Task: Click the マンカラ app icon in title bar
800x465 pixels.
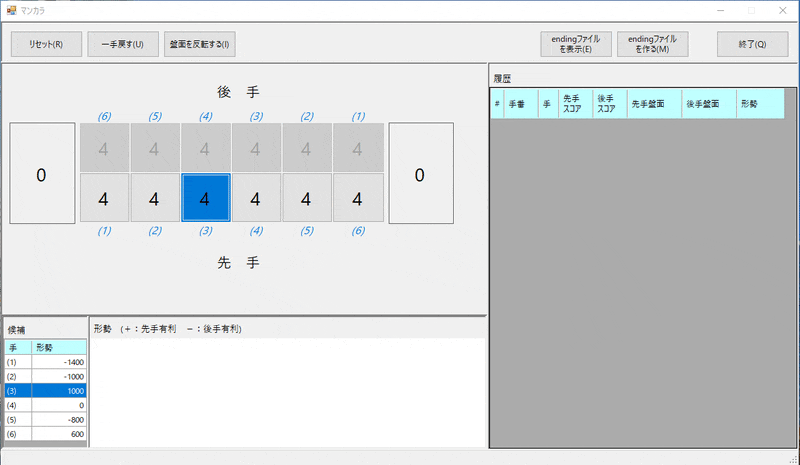Action: [11, 10]
